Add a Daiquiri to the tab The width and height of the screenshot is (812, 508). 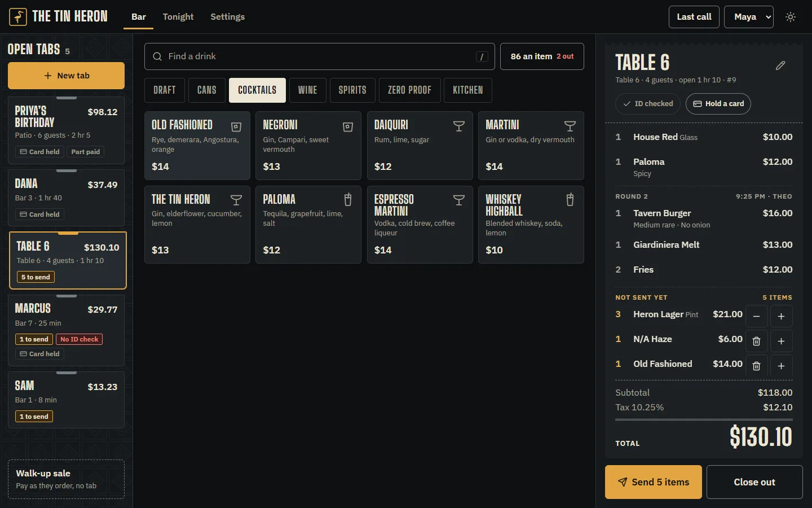tap(420, 146)
